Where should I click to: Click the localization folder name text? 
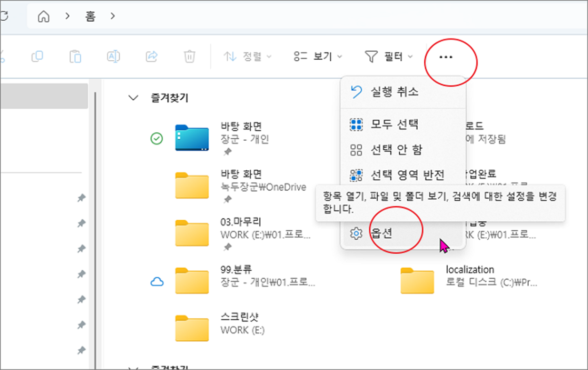[470, 270]
